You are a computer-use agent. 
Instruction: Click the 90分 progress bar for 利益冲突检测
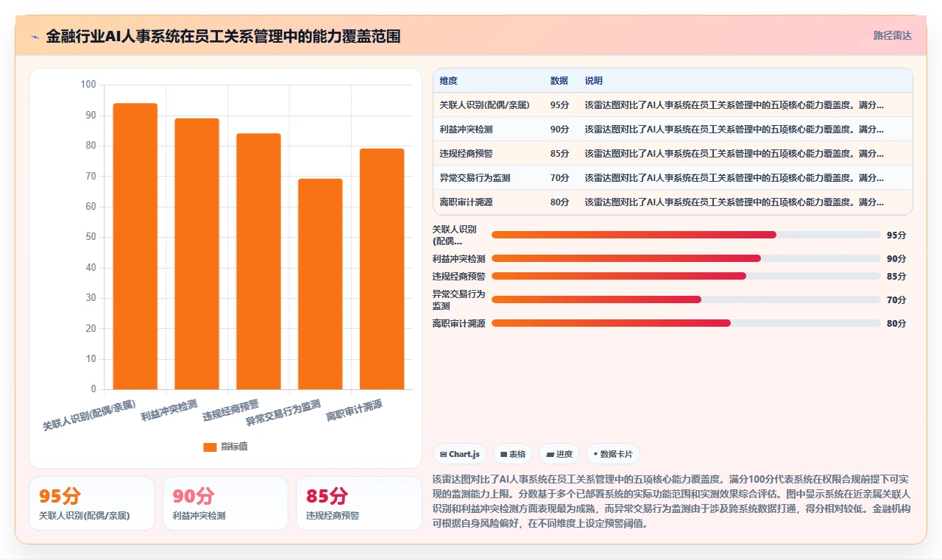[x=686, y=258]
